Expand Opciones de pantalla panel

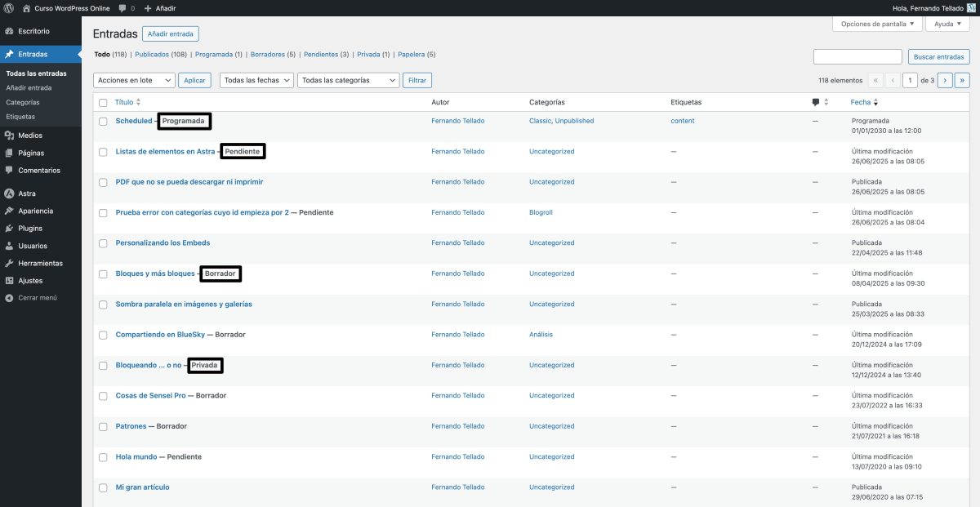click(x=877, y=24)
